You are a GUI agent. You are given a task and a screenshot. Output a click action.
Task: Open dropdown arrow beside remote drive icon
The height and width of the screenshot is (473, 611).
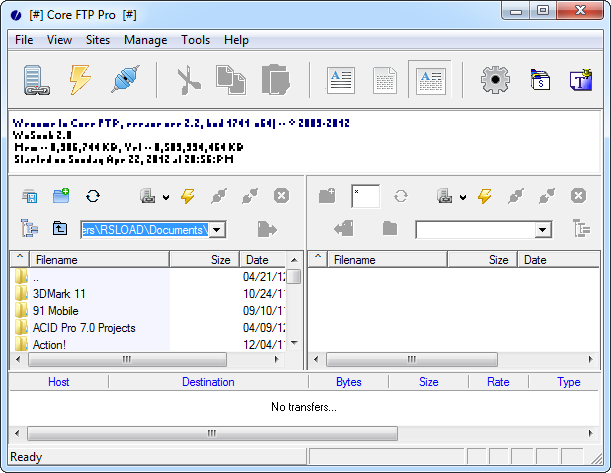[463, 197]
